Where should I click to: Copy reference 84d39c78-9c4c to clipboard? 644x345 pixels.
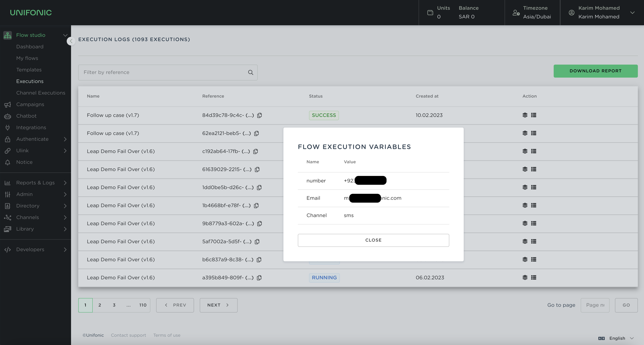[259, 115]
